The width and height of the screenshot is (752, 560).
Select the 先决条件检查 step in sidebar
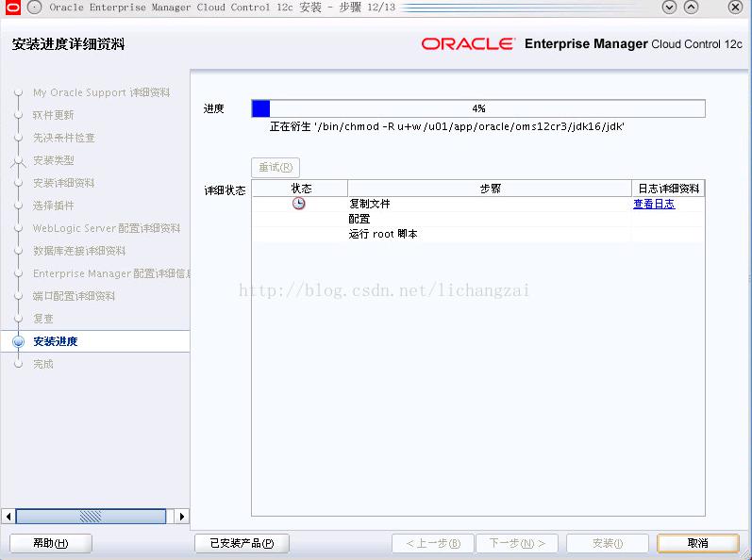[x=64, y=138]
